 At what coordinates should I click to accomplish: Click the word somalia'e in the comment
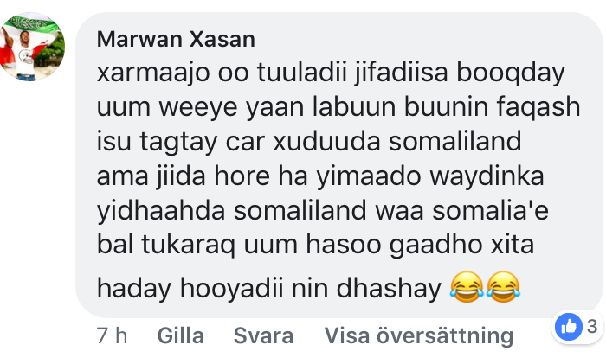pos(491,210)
